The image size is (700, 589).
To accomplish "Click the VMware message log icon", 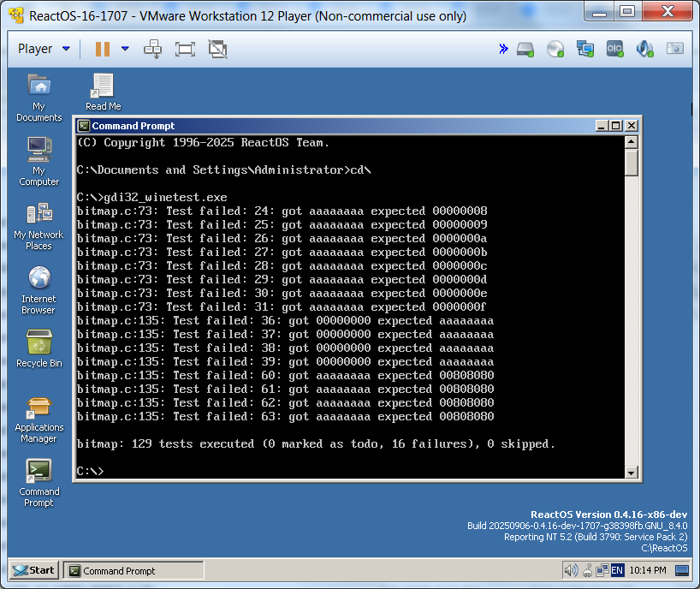I will click(x=674, y=48).
